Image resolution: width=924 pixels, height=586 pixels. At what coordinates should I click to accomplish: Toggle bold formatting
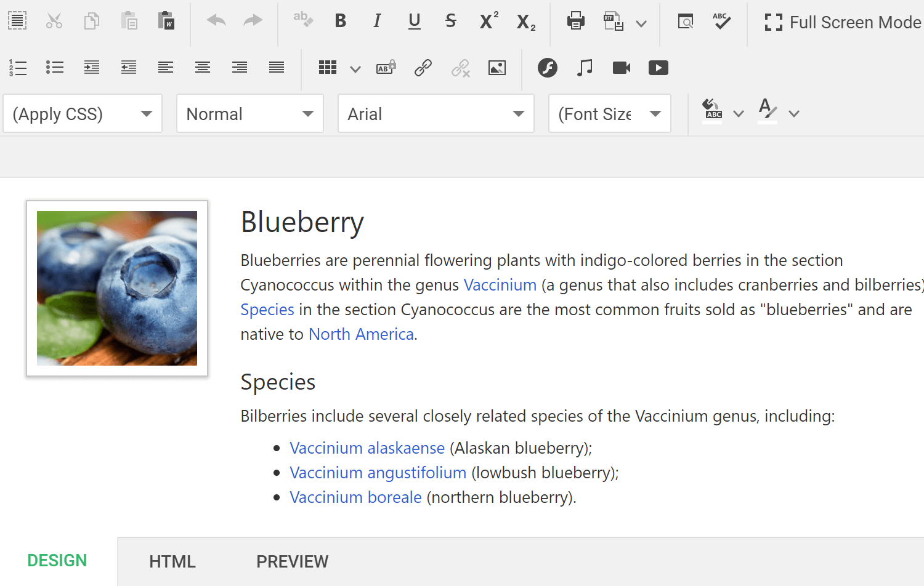(340, 22)
